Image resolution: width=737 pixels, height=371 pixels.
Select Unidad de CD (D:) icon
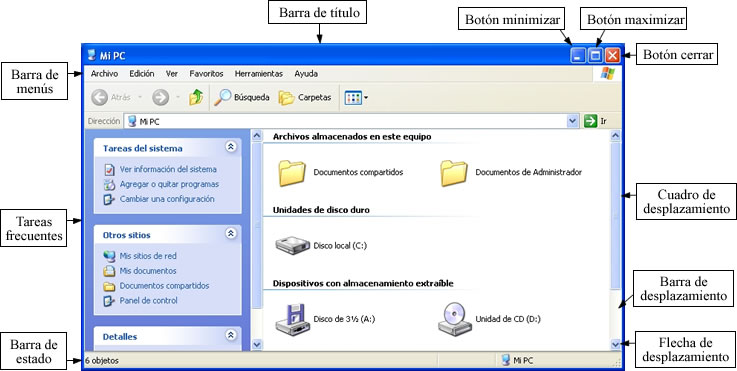pyautogui.click(x=454, y=319)
